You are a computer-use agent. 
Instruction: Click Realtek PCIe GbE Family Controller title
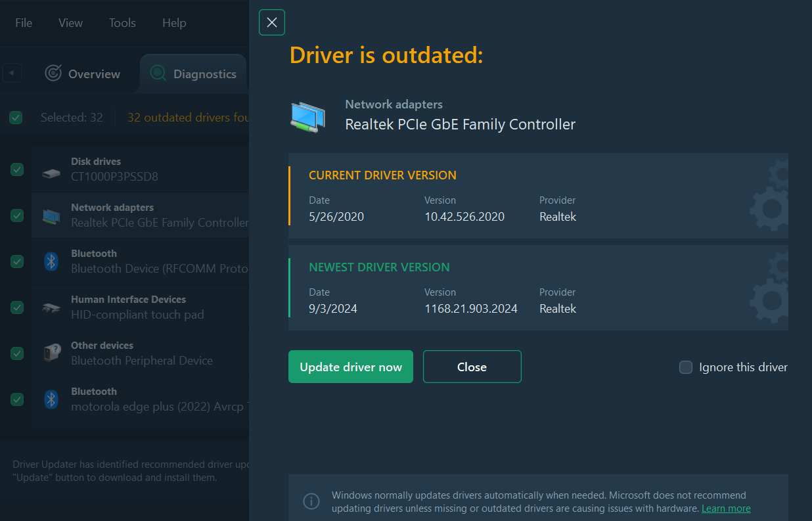click(x=461, y=124)
